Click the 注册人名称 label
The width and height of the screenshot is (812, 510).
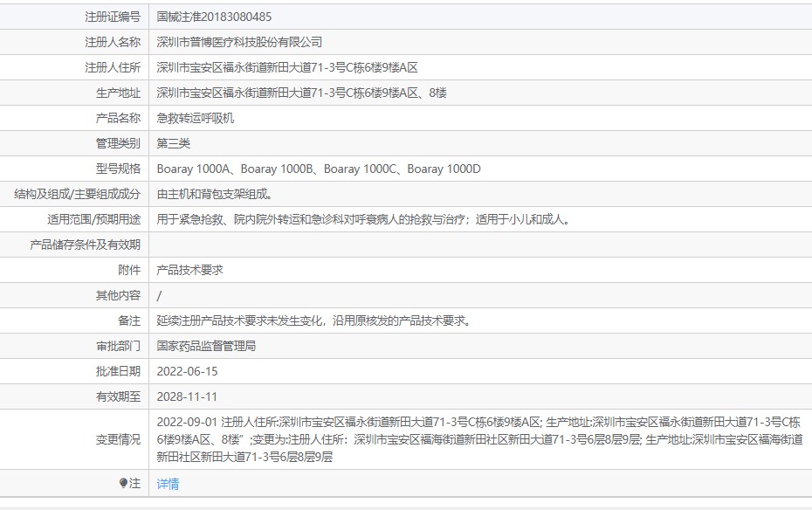coord(113,42)
